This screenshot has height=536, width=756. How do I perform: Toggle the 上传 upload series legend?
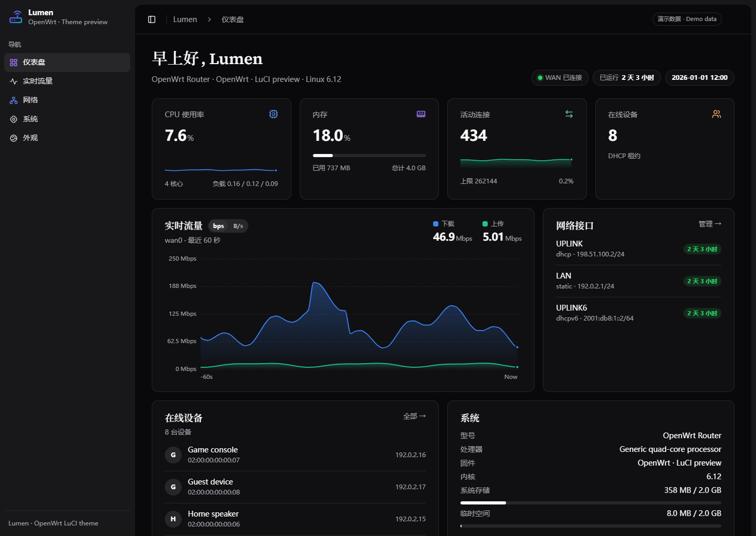point(493,224)
